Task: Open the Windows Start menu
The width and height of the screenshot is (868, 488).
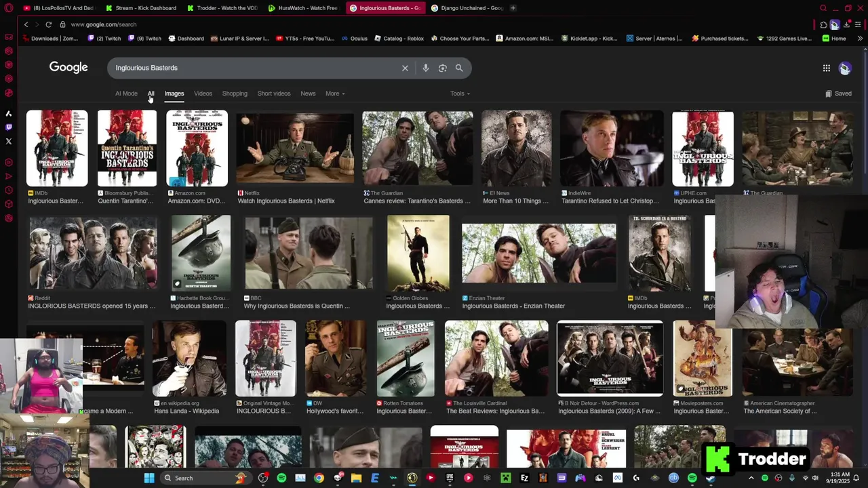Action: click(149, 478)
